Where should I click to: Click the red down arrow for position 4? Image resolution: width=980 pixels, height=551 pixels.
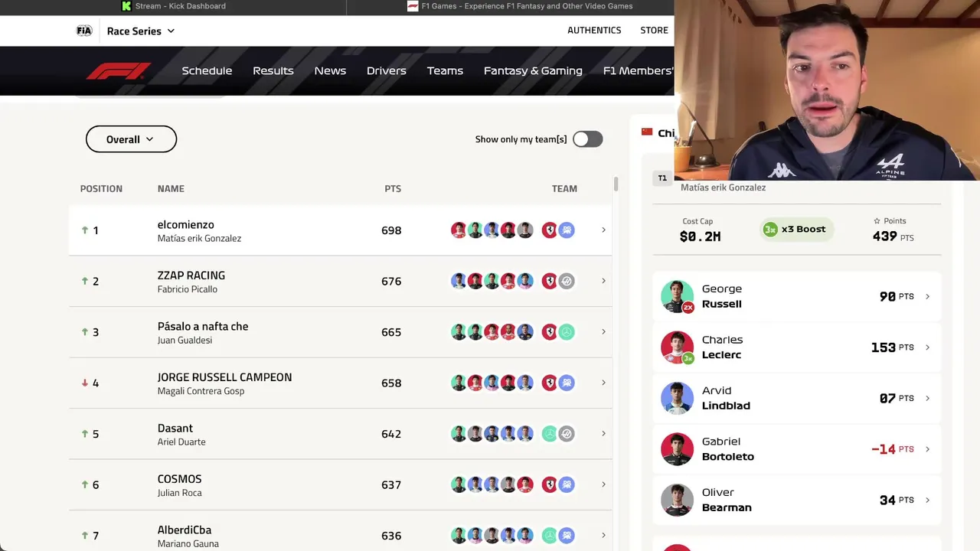click(x=85, y=383)
